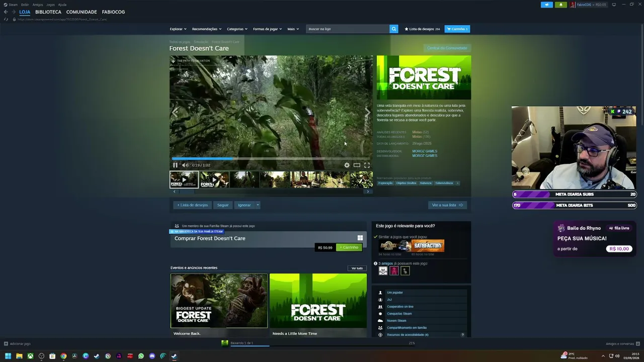Image resolution: width=644 pixels, height=362 pixels.
Task: Click the plus button after the tags
Action: (457, 183)
